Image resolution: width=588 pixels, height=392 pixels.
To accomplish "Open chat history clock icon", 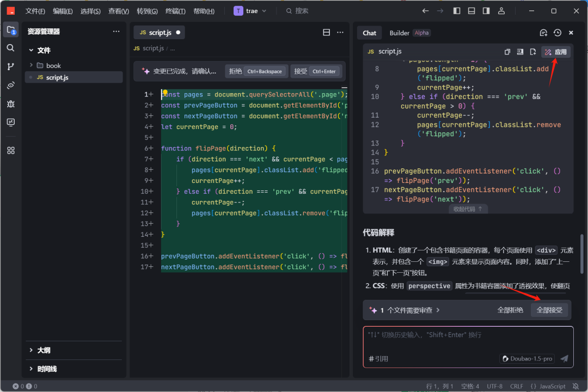I will click(x=557, y=33).
